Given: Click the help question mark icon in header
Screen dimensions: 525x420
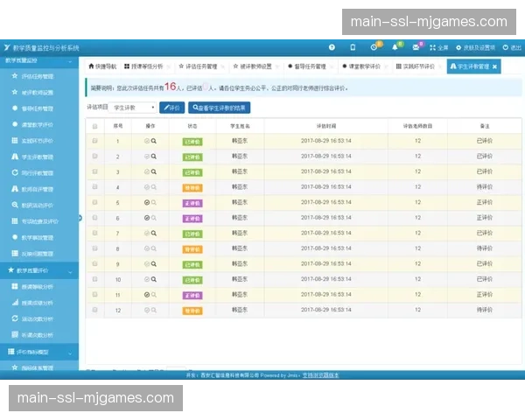Looking at the screenshot, I should click(332, 47).
